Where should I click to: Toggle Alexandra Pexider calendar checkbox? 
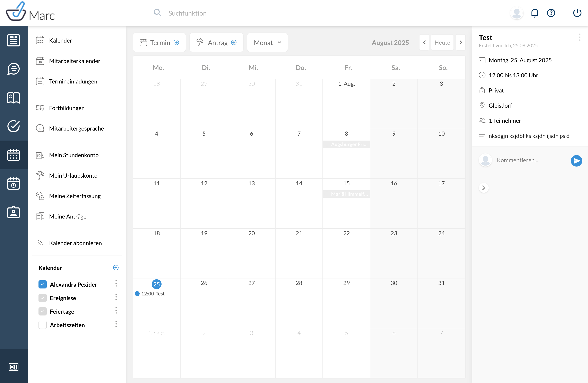point(43,284)
